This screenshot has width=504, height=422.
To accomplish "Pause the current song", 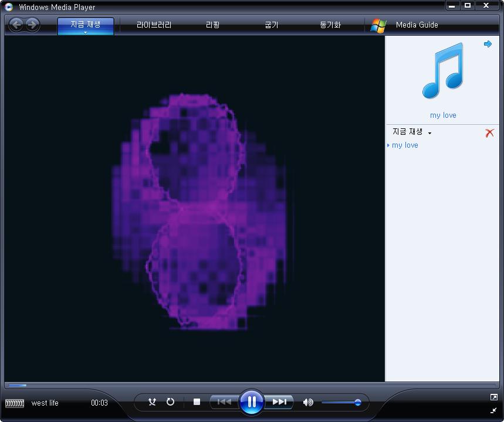I will pos(252,401).
